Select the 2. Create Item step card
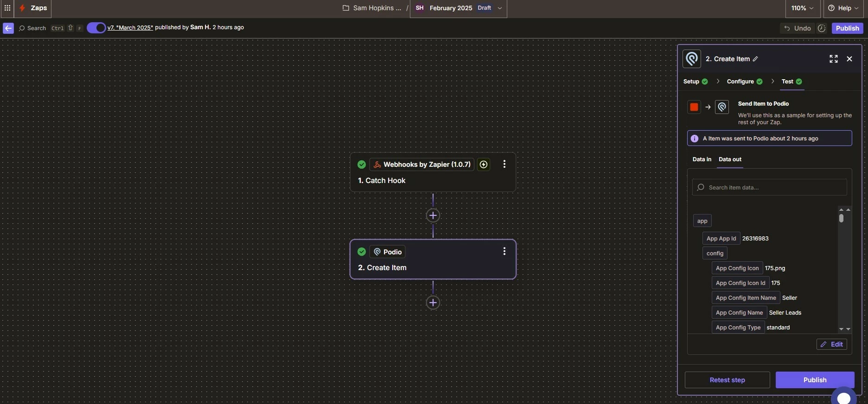This screenshot has height=404, width=868. 433,259
